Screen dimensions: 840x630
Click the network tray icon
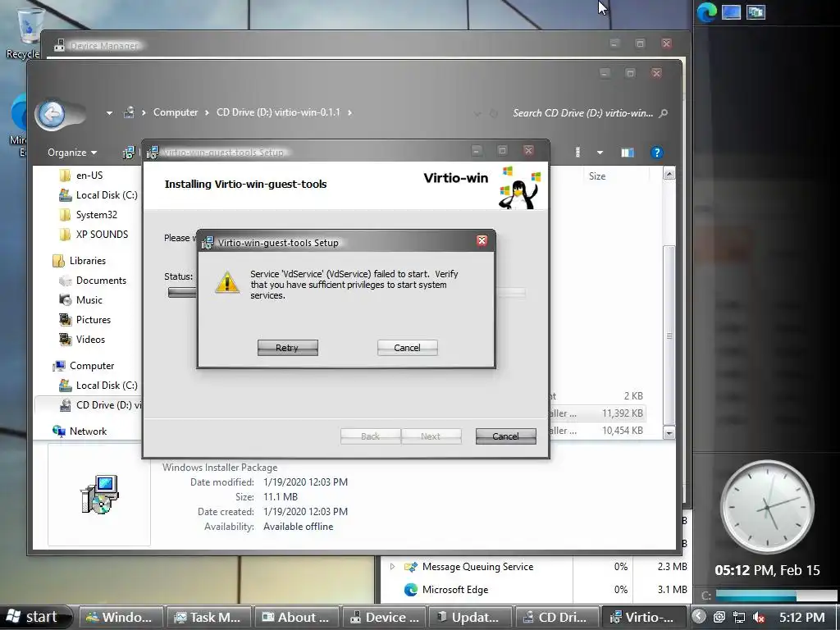[739, 618]
